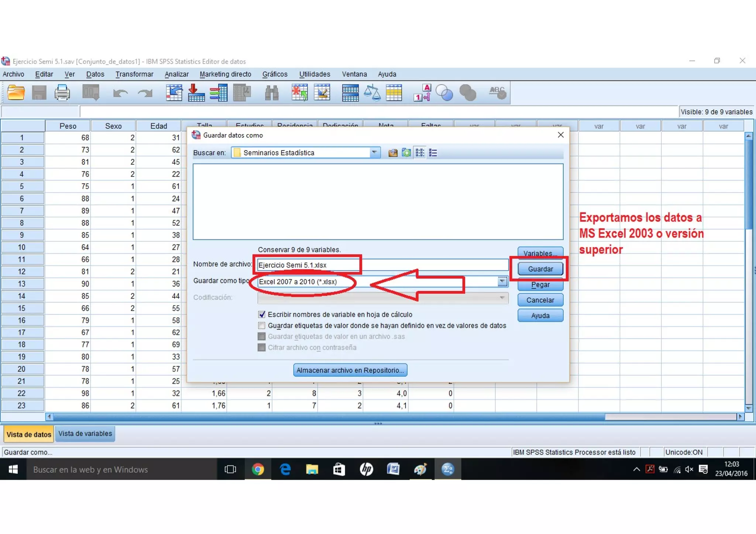Click the Go to variable icon

coord(196,93)
